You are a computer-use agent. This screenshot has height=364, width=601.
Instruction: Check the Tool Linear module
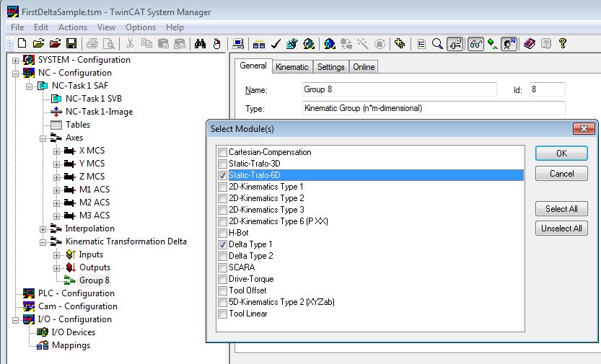(222, 314)
